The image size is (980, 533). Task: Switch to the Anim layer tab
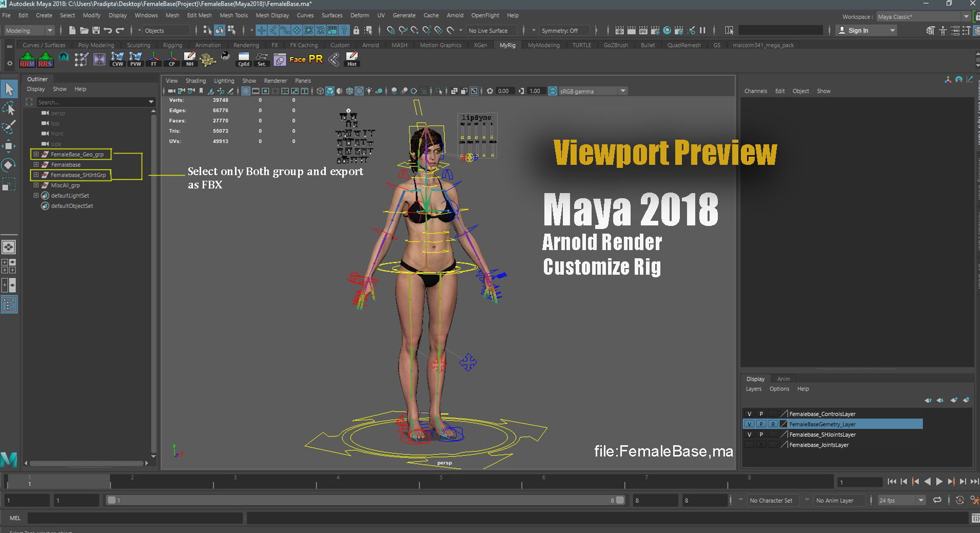point(783,379)
